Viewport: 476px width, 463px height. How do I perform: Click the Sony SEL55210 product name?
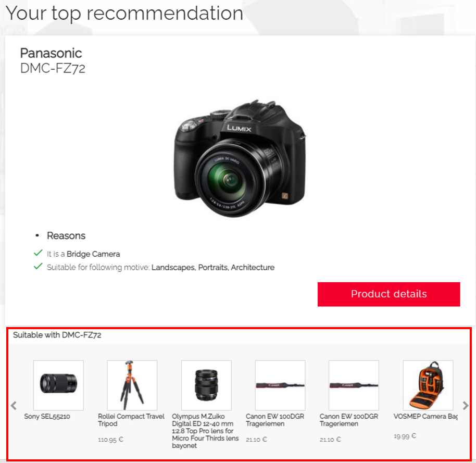[x=47, y=416]
